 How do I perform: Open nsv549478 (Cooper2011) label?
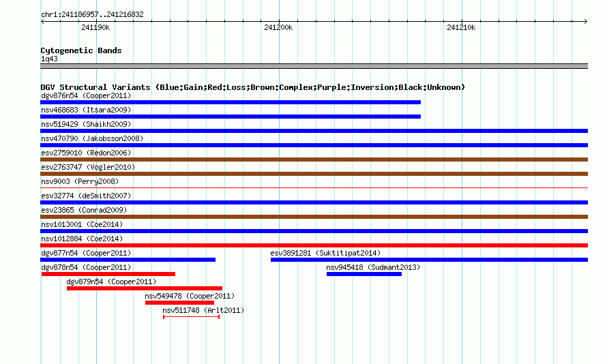190,296
